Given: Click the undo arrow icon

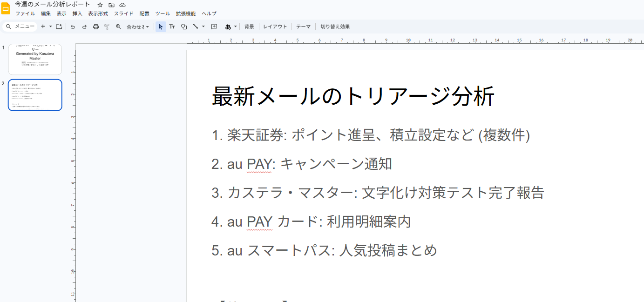Looking at the screenshot, I should pos(73,27).
